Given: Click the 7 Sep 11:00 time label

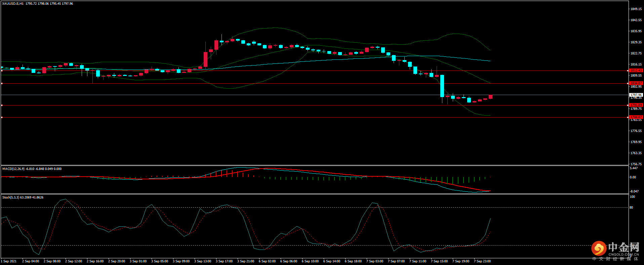Looking at the screenshot, I should (x=418, y=261).
